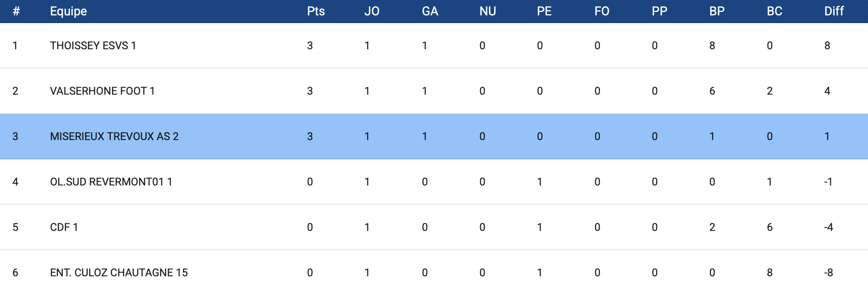Open the ENT. CULOZ CHAUTAGNE 15 team
Image resolution: width=868 pixels, height=294 pixels.
119,273
